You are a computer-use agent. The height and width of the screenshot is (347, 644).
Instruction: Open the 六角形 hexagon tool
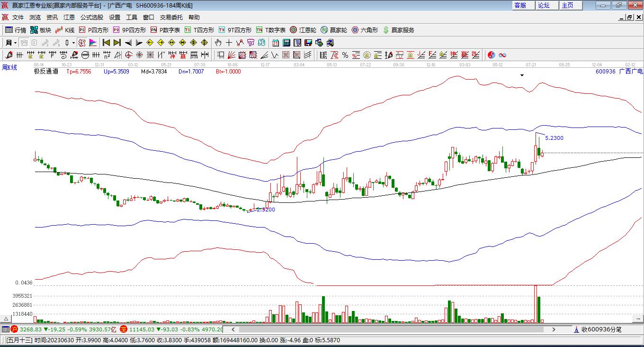coord(365,30)
